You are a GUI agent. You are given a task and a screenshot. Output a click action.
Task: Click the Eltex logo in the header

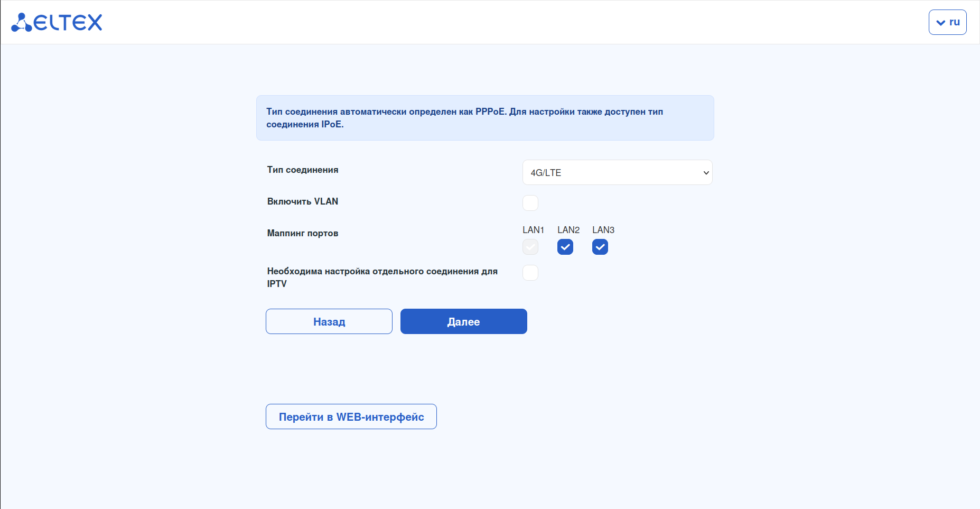(x=57, y=22)
